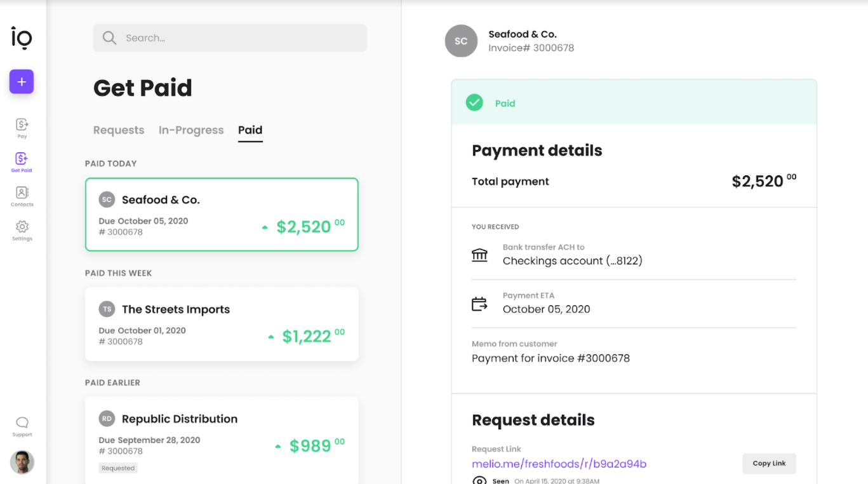This screenshot has width=868, height=484.
Task: Switch to the Requests tab
Action: click(119, 130)
